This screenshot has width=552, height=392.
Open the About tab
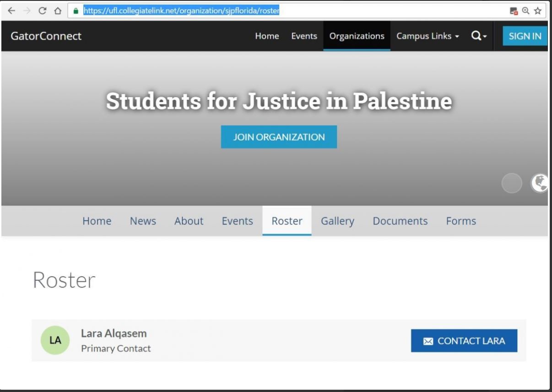tap(189, 221)
